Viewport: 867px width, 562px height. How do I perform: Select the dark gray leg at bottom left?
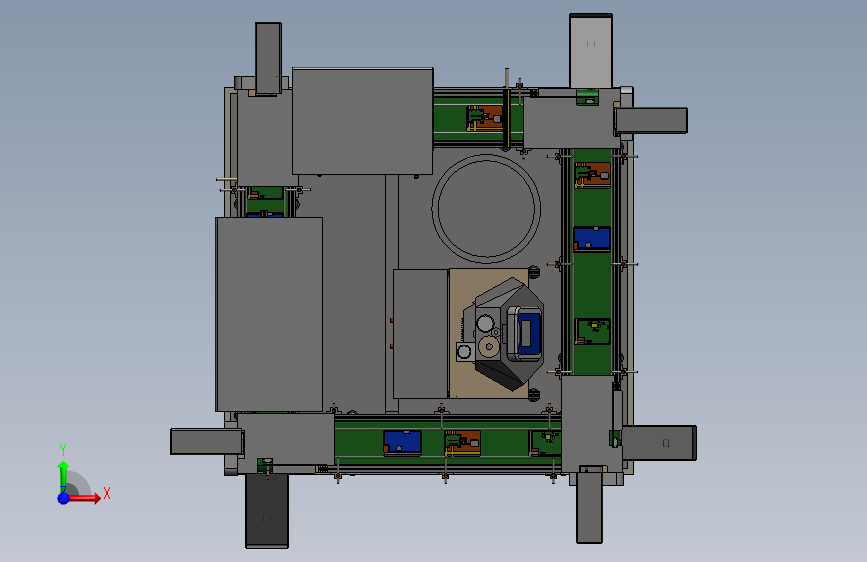click(267, 511)
